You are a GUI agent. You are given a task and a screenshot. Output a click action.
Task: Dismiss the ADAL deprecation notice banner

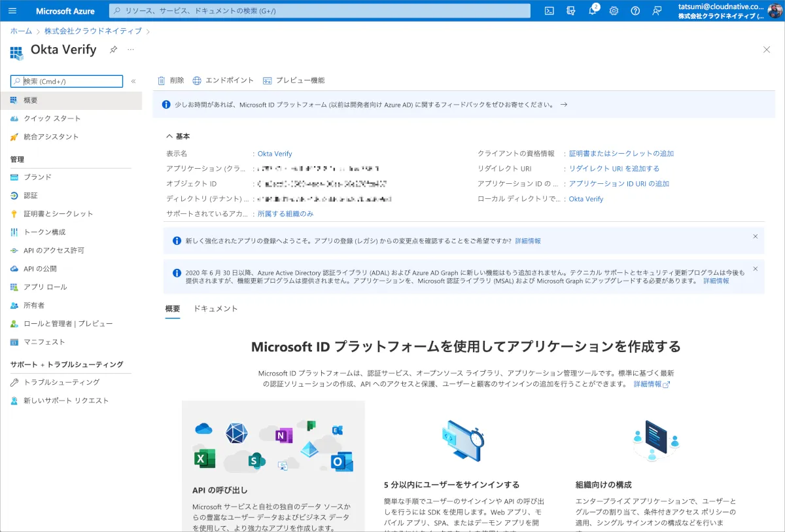(x=755, y=268)
